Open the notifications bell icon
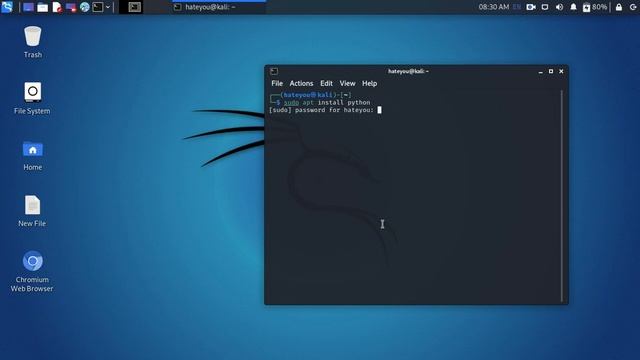The width and height of the screenshot is (640, 360). pyautogui.click(x=573, y=7)
